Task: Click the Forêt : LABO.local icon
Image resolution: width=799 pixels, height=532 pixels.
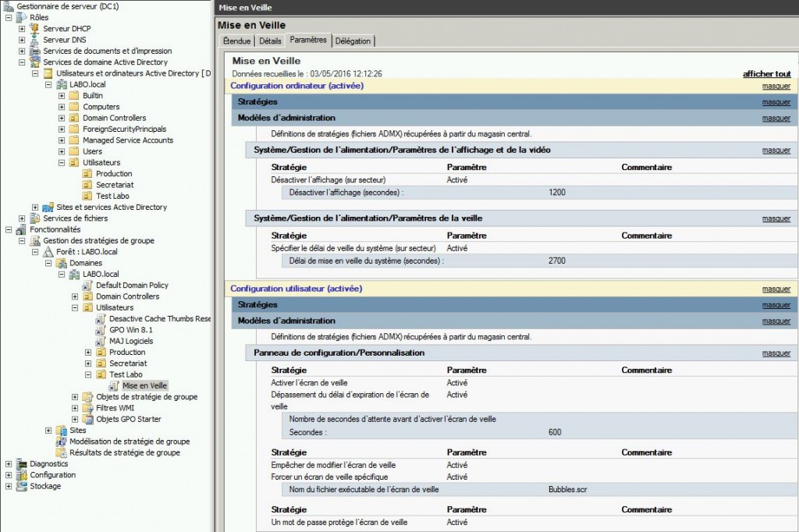Action: coord(48,252)
